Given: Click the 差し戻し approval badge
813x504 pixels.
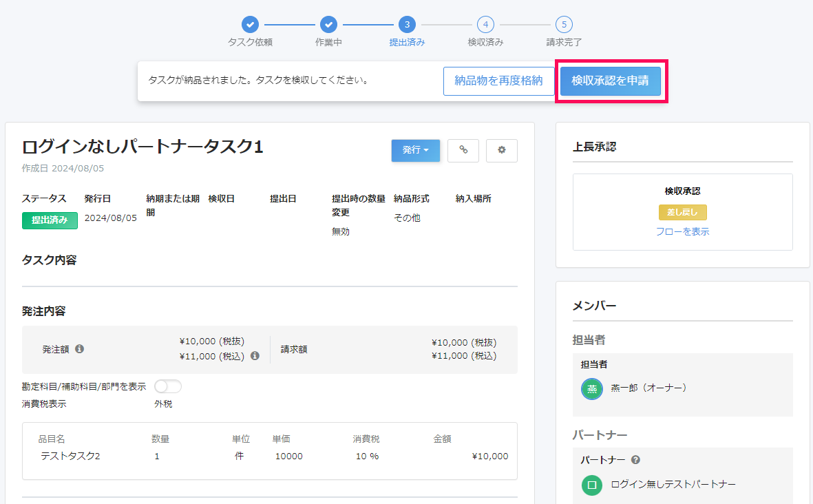Looking at the screenshot, I should (x=682, y=212).
